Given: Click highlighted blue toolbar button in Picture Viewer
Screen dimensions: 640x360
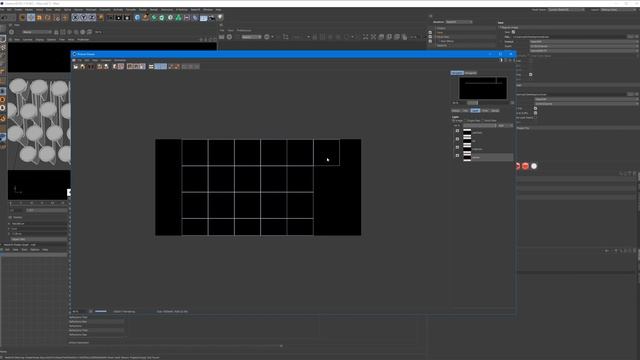Looking at the screenshot, I should point(161,67).
